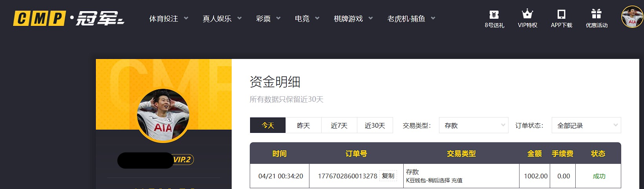Open the 8号送礼 gift icon
The height and width of the screenshot is (189, 644).
point(494,15)
